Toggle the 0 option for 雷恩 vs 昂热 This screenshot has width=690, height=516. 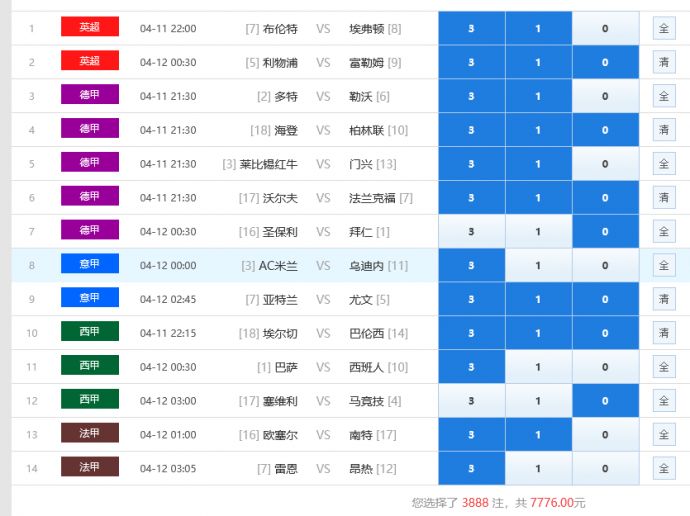coord(605,469)
